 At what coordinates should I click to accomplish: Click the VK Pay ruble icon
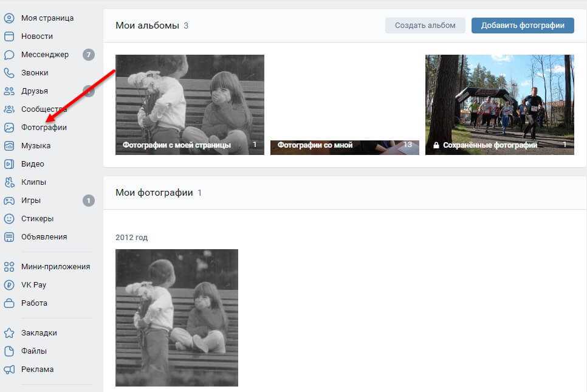coord(9,285)
